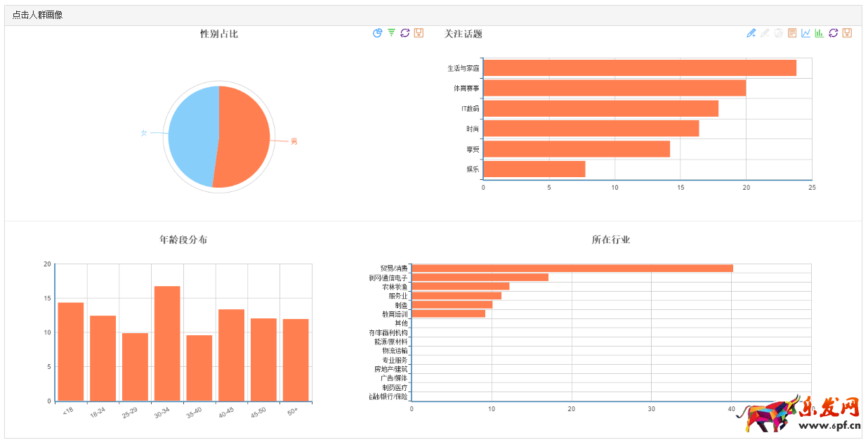Click the 30-34 age group bar
The height and width of the screenshot is (440, 868).
pyautogui.click(x=167, y=343)
